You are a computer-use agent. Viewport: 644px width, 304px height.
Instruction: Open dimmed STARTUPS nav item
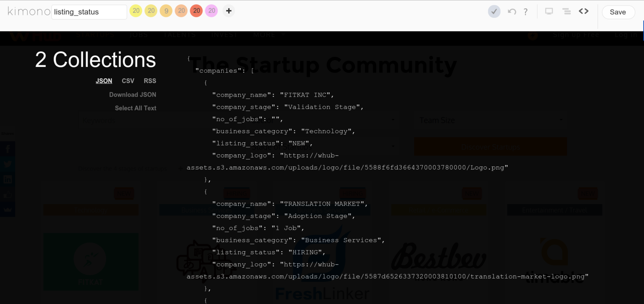click(96, 35)
